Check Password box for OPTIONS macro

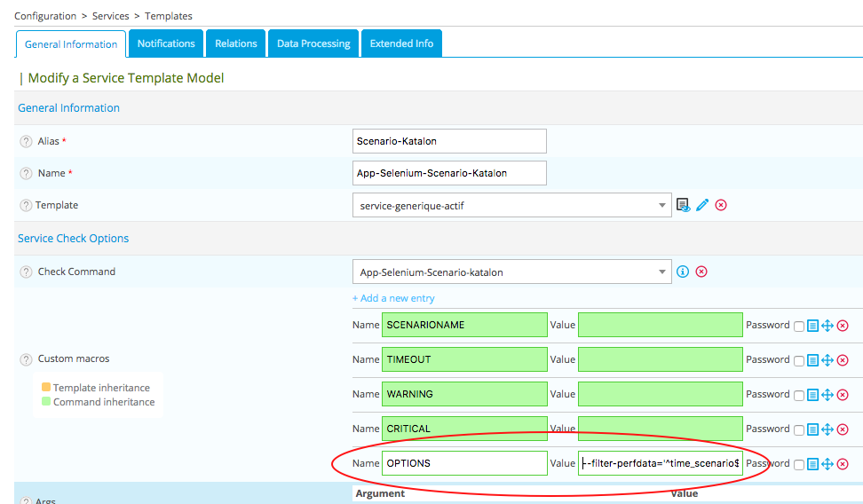click(799, 464)
